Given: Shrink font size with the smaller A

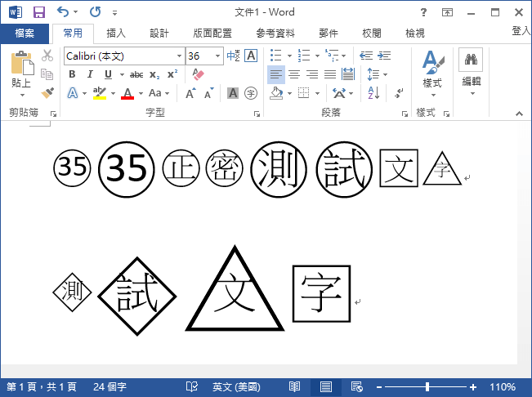Looking at the screenshot, I should coord(208,93).
